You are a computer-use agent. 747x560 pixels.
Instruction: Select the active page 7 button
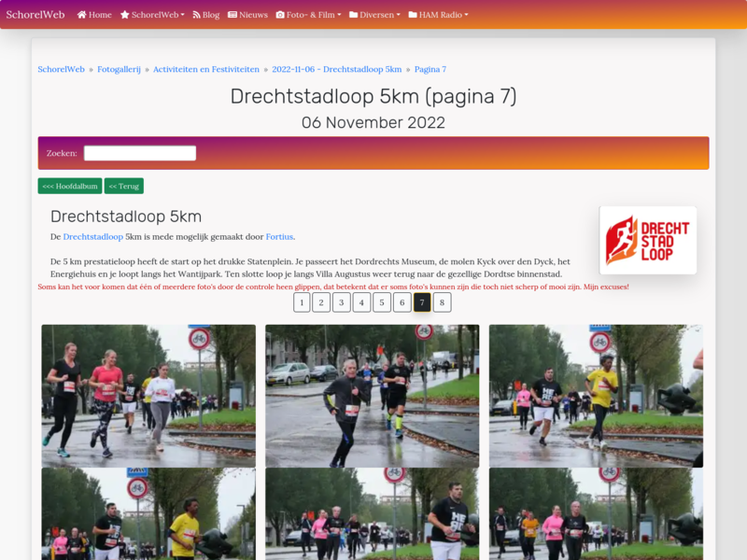(422, 302)
